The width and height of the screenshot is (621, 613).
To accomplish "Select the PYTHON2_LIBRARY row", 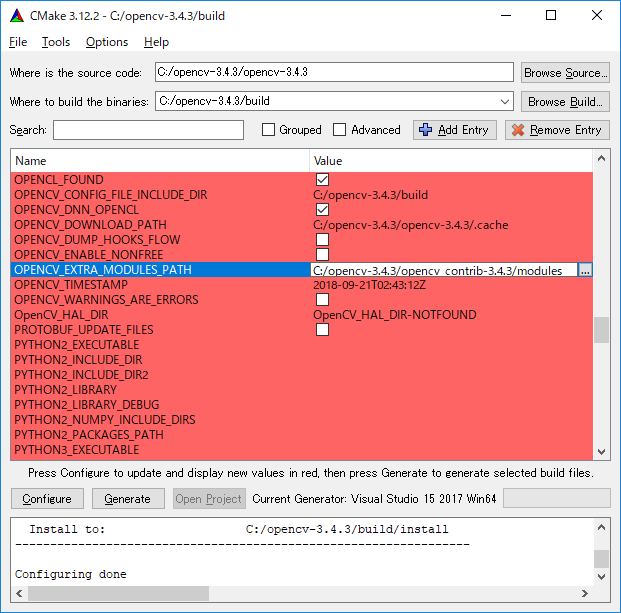I will point(301,390).
